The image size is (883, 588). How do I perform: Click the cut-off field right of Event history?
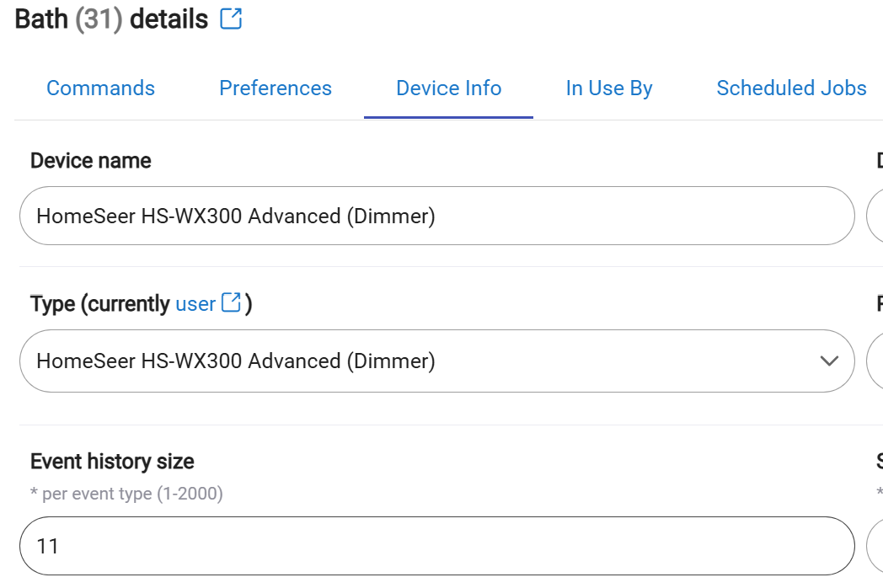click(x=875, y=546)
